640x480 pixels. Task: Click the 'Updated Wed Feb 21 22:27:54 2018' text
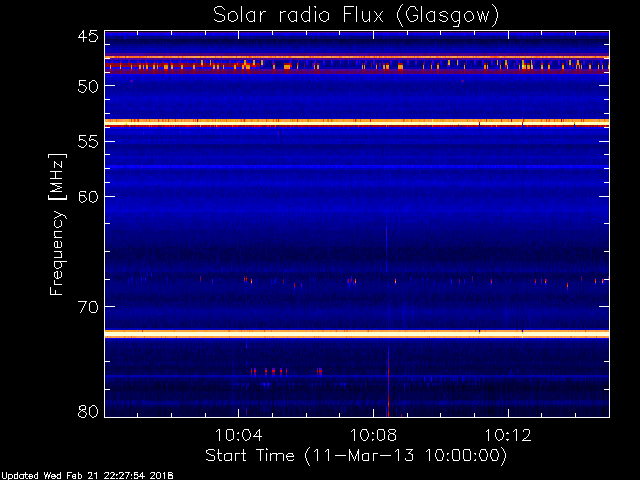(87, 476)
